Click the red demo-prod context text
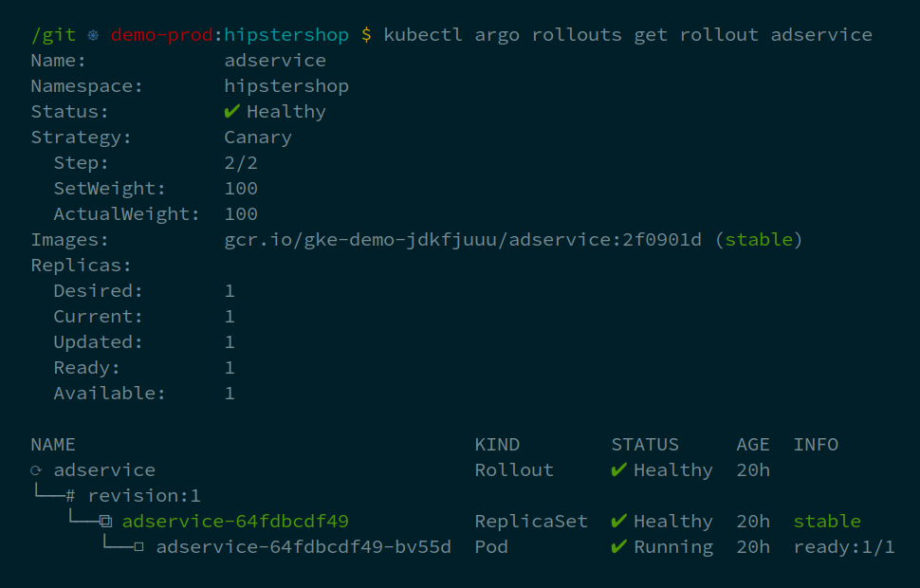 pos(161,35)
